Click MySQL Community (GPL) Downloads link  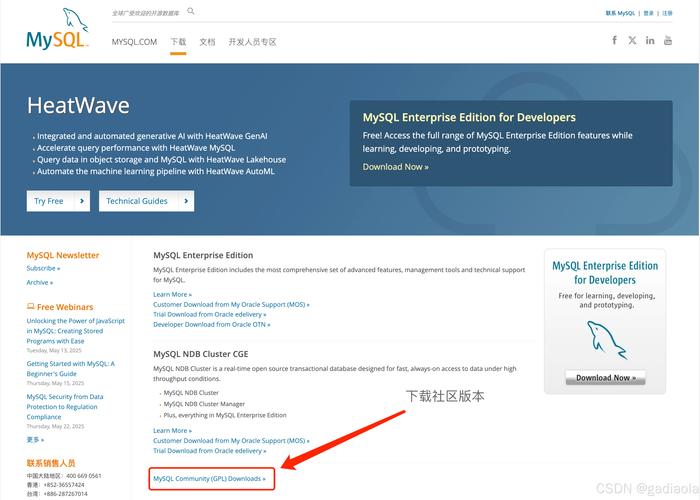coord(209,479)
